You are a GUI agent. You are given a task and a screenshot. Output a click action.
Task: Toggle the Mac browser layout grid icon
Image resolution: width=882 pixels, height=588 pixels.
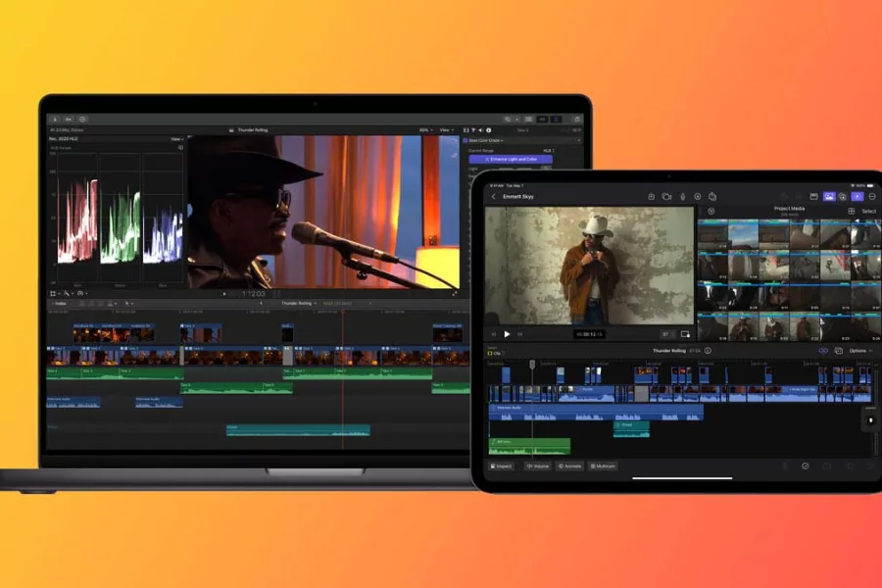point(529,120)
